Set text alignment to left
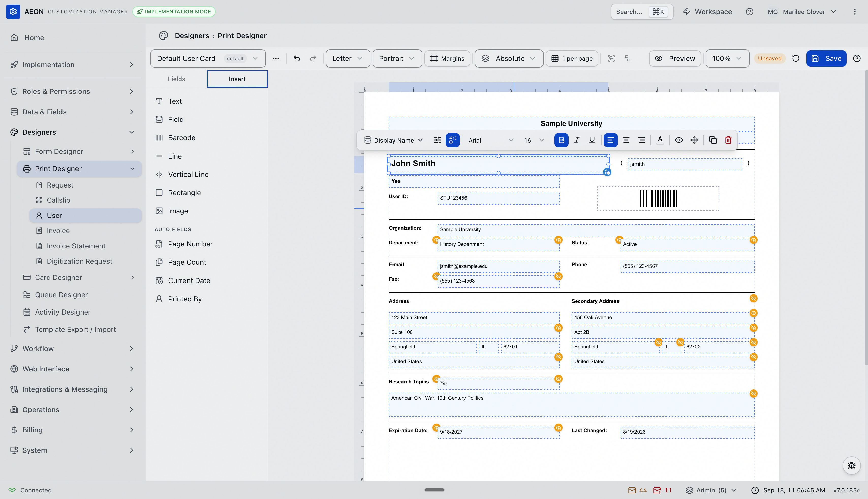868x499 pixels. point(611,140)
